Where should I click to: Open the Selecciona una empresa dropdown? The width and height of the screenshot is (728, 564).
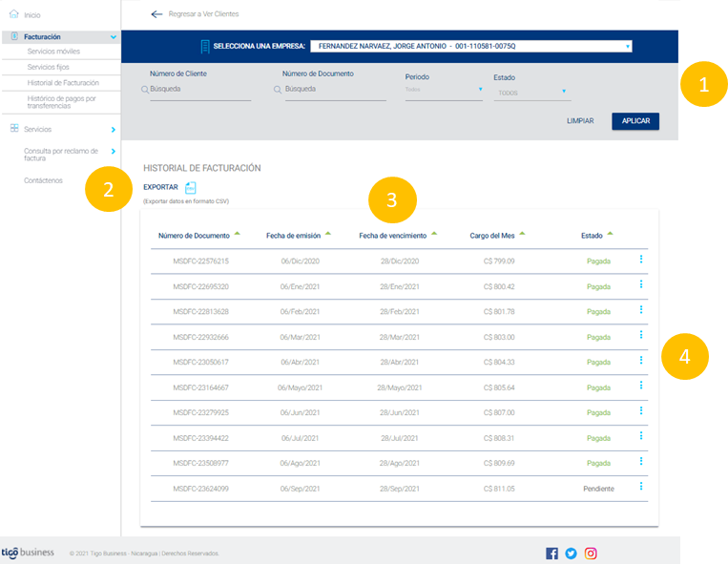point(470,46)
